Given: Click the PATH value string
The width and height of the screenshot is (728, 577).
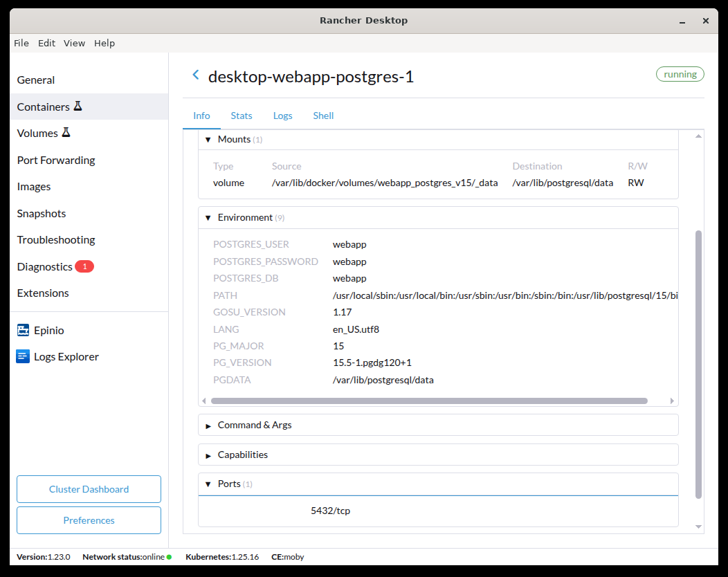Looking at the screenshot, I should 505,295.
